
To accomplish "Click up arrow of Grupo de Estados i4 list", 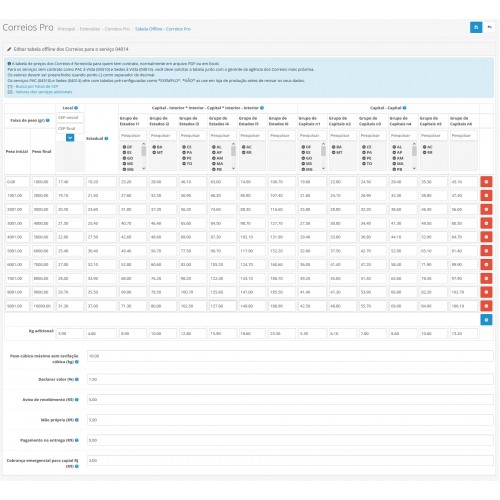I will (233, 144).
